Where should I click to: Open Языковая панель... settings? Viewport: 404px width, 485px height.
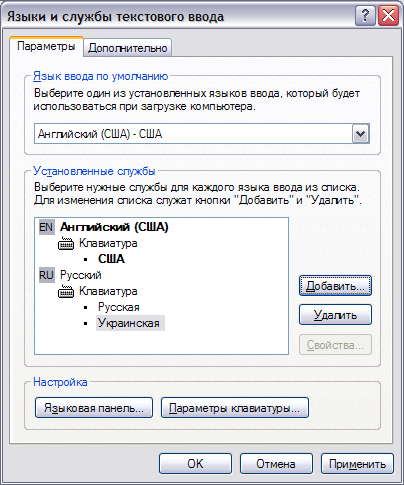coord(94,408)
